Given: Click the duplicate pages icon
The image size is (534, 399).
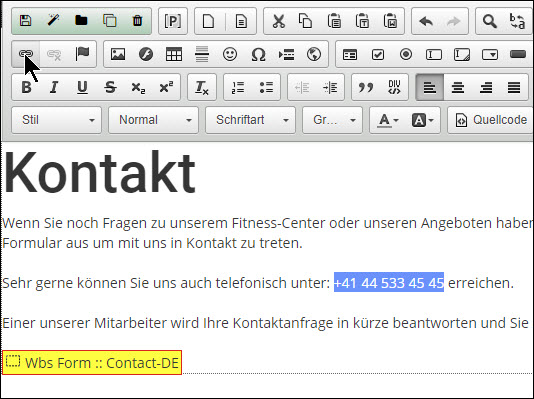Looking at the screenshot, I should point(110,21).
